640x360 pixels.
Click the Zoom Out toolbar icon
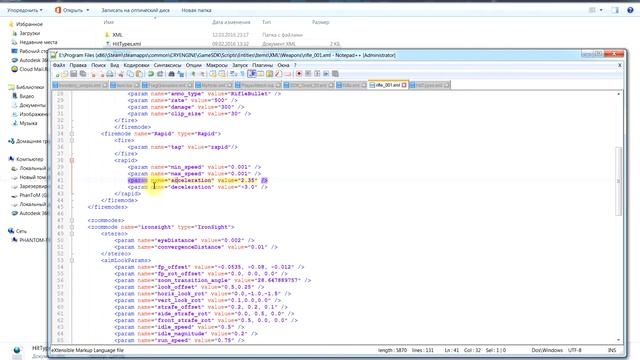coord(202,74)
